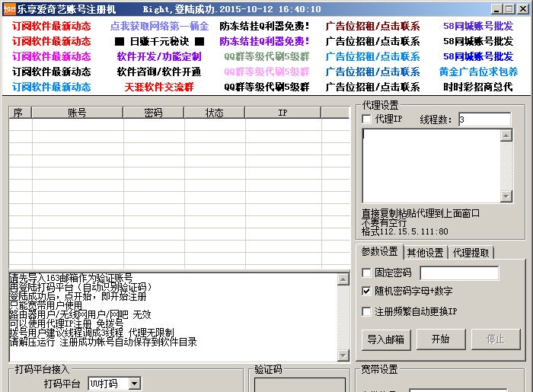The width and height of the screenshot is (533, 392).
Task: Uncheck 随机密码字母+数字 option
Action: (366, 291)
